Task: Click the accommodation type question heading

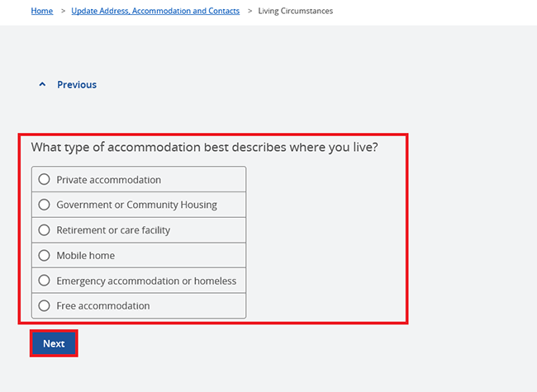Action: (x=204, y=148)
